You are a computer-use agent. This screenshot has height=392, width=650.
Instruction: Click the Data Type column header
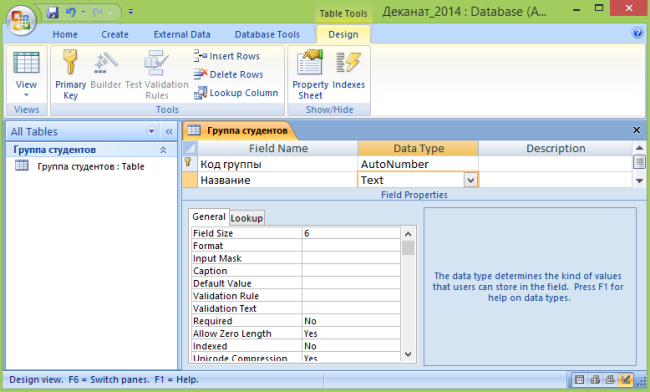(x=418, y=148)
